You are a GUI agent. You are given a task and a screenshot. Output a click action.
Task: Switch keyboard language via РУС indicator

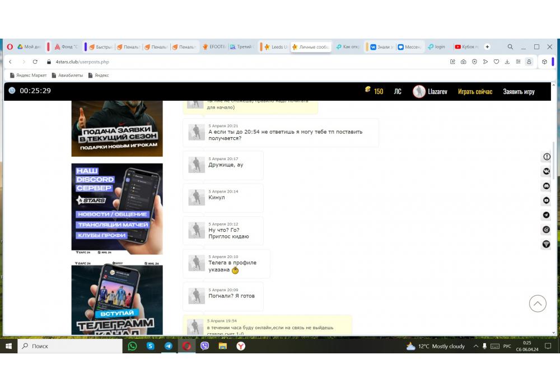click(x=507, y=347)
